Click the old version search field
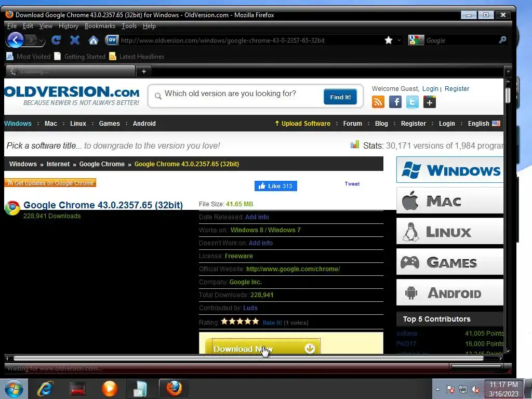The image size is (532, 399). point(241,94)
